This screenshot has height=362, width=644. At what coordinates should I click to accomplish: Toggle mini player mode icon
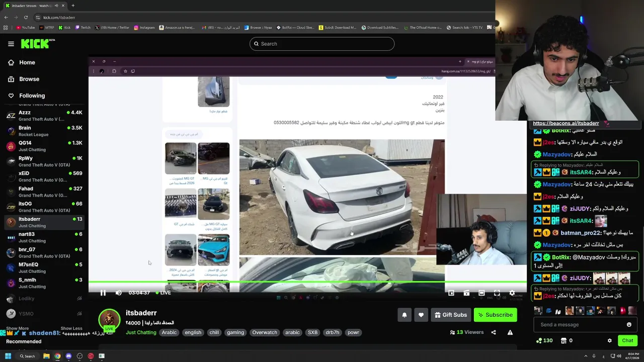click(x=451, y=293)
